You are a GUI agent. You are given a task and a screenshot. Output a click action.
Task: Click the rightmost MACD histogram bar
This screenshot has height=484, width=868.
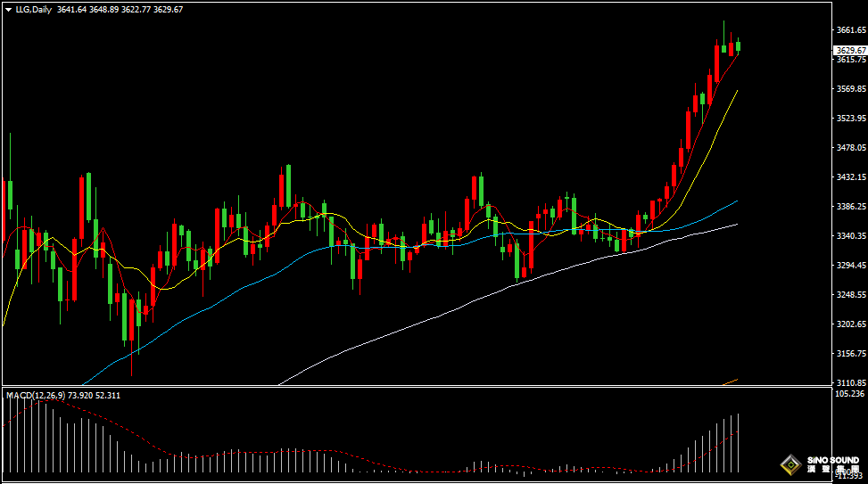738,442
